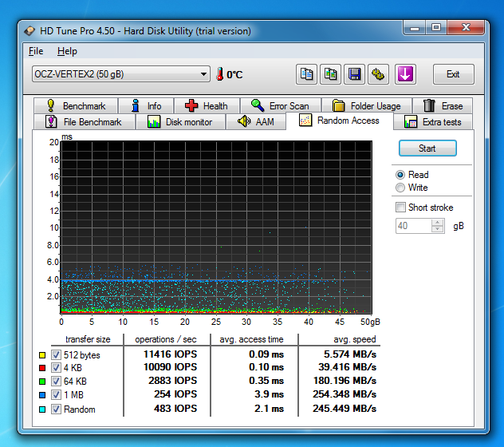Switch to the Disk monitor tab
This screenshot has height=447, width=504.
pos(180,122)
